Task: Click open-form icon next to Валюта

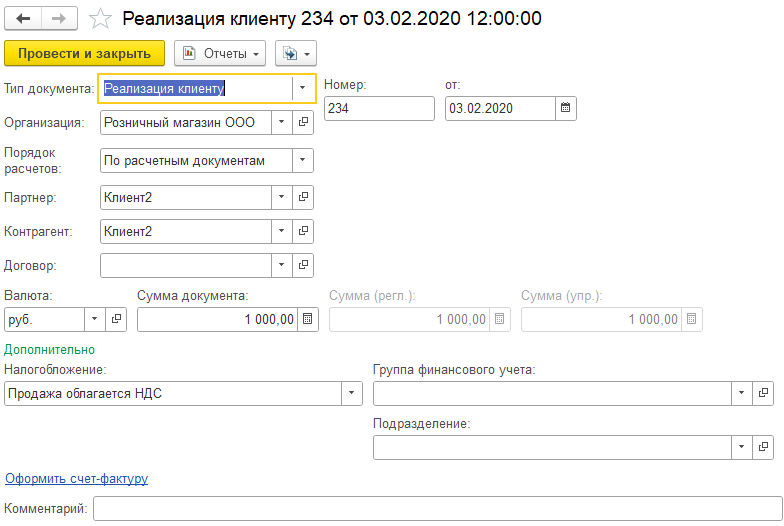Action: (117, 319)
